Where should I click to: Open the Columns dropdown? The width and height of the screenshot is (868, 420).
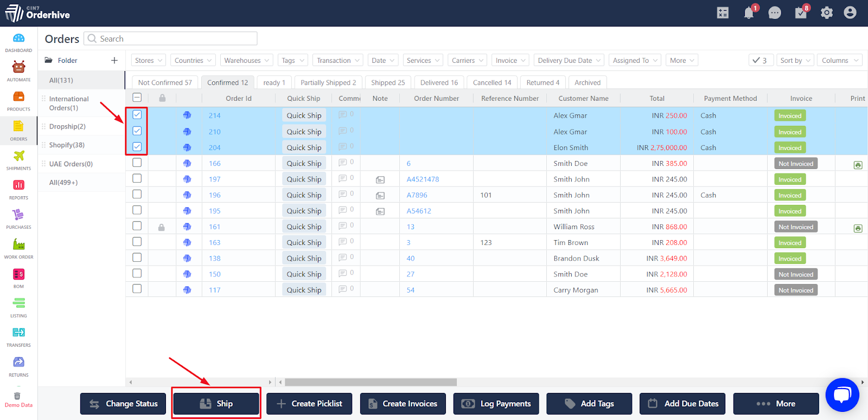coord(840,60)
